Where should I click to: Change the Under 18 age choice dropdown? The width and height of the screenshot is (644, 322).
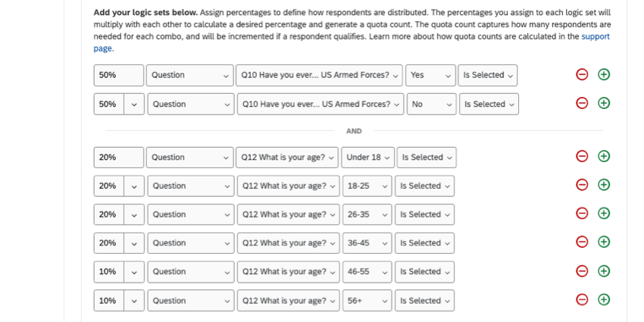coord(368,158)
